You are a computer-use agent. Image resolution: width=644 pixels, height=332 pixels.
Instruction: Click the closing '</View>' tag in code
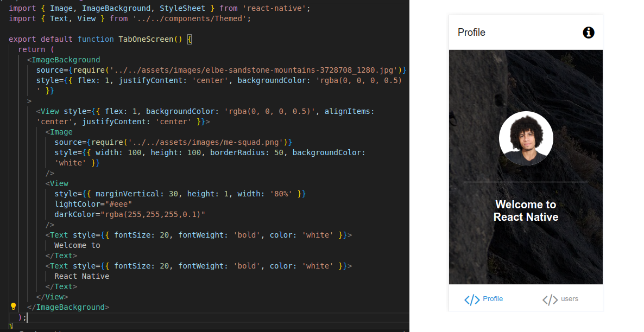pyautogui.click(x=52, y=297)
